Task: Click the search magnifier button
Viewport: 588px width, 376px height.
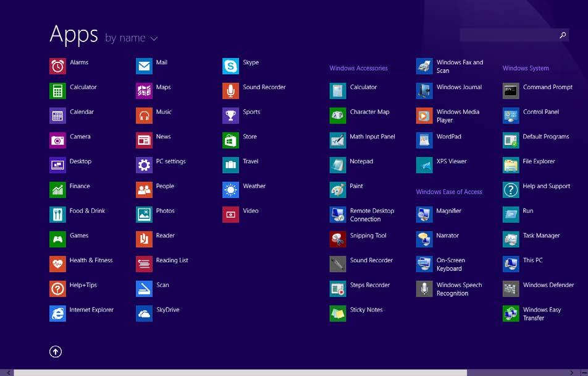Action: pyautogui.click(x=563, y=35)
